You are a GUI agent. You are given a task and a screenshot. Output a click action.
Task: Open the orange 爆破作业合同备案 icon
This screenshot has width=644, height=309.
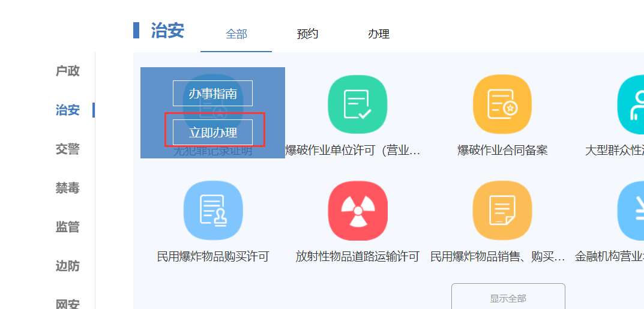502,104
